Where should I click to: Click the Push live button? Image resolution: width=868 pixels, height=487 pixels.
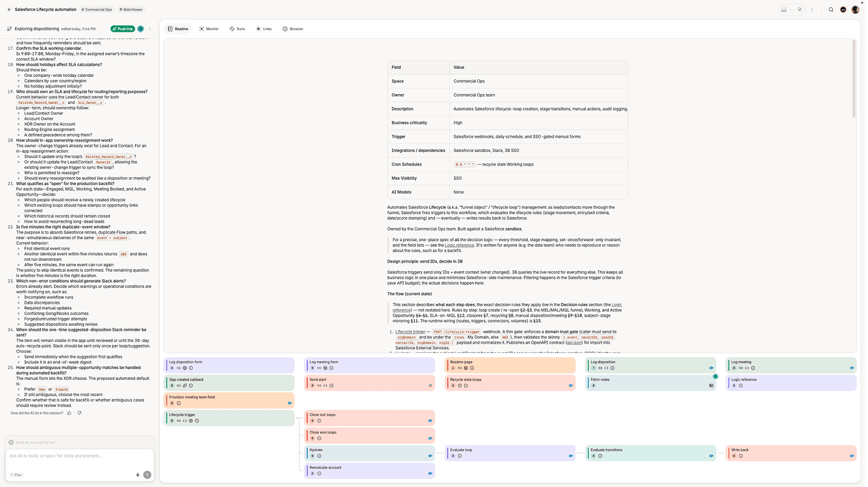[x=123, y=29]
